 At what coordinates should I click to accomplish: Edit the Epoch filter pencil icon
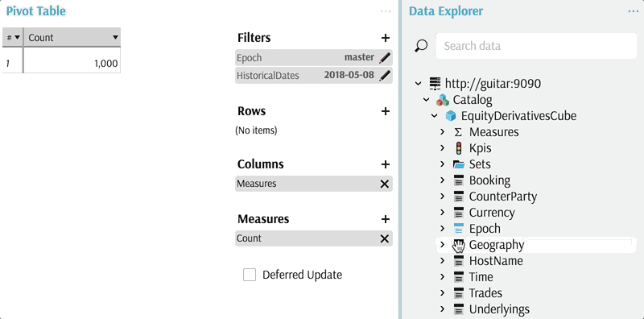[385, 57]
